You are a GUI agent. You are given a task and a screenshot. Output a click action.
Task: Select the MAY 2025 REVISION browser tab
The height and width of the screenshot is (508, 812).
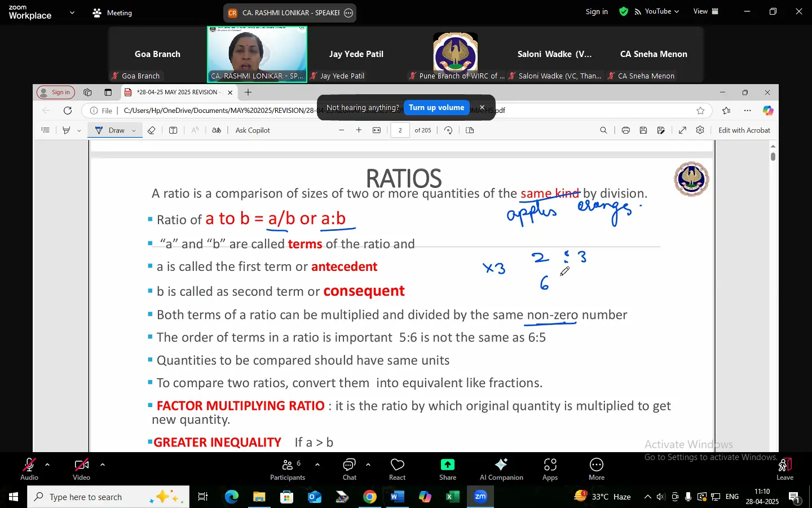(177, 93)
